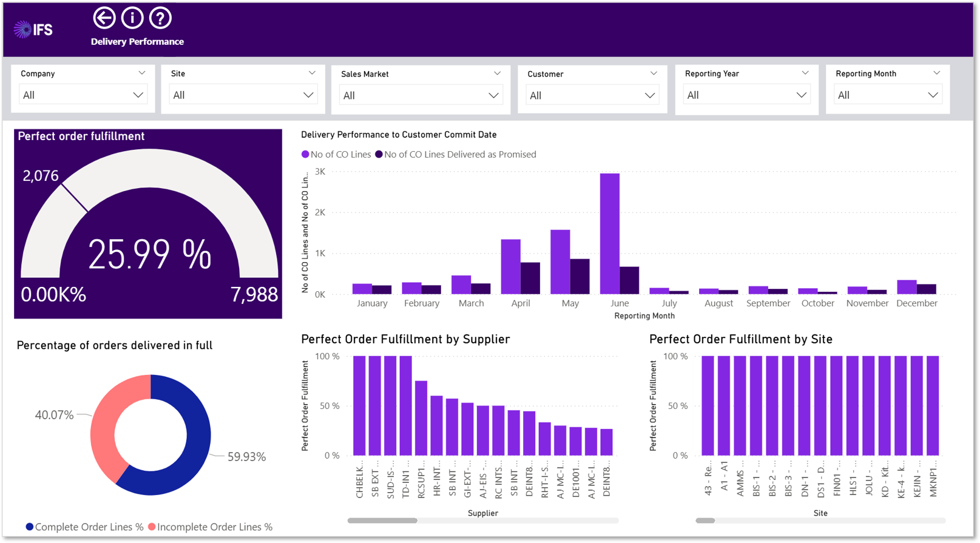Collapse the Company slicer header chevron
Image resolution: width=980 pixels, height=543 pixels.
pyautogui.click(x=141, y=73)
